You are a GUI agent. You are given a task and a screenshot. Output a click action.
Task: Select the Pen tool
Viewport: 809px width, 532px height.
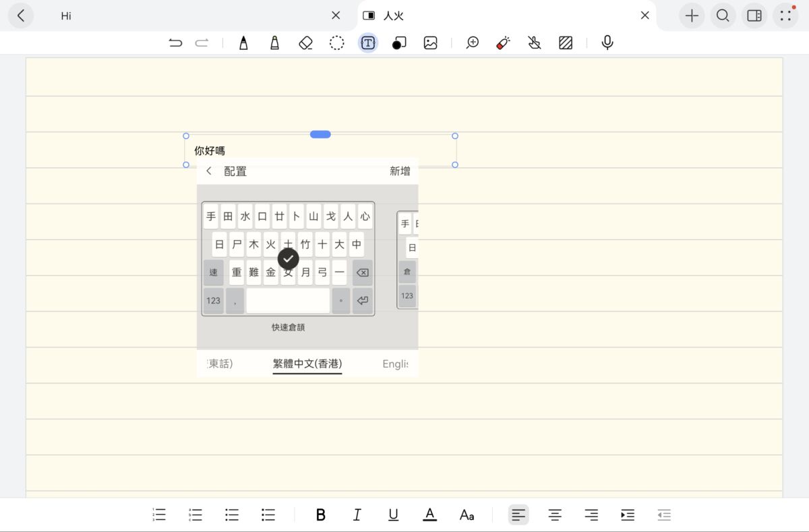tap(243, 42)
